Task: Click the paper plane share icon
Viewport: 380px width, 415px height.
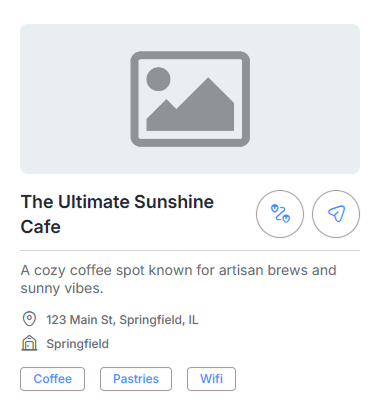Action: point(336,214)
